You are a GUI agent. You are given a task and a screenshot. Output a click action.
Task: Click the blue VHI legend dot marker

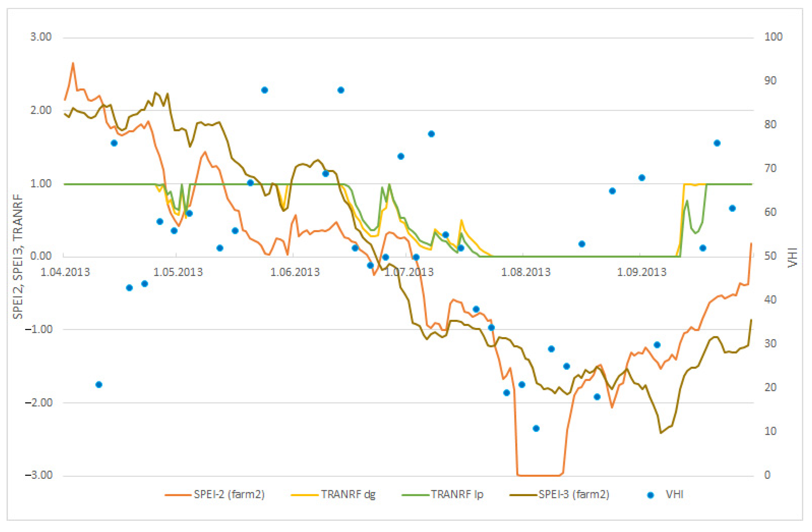click(650, 495)
